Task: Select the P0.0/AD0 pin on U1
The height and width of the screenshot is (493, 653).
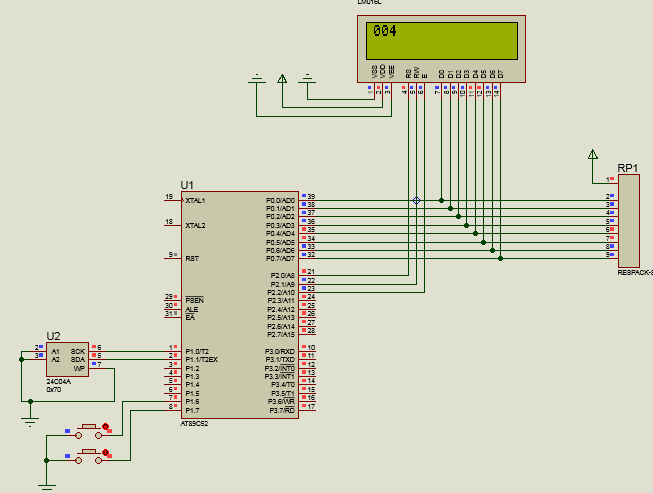Action: tap(279, 200)
